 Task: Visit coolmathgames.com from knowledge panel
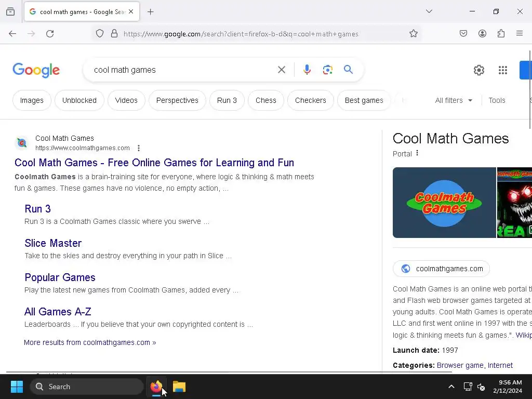tap(441, 269)
